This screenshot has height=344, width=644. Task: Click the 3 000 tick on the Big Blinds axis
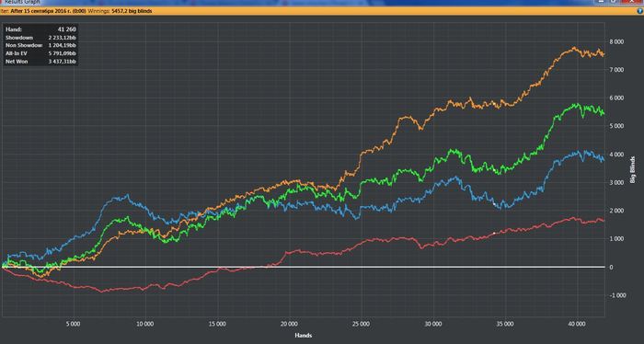(x=617, y=182)
